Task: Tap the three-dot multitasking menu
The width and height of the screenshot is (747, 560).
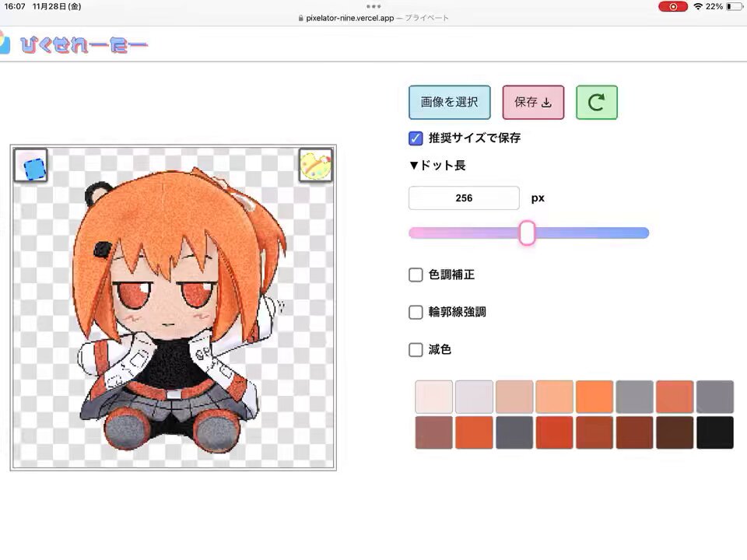Action: 373,6
